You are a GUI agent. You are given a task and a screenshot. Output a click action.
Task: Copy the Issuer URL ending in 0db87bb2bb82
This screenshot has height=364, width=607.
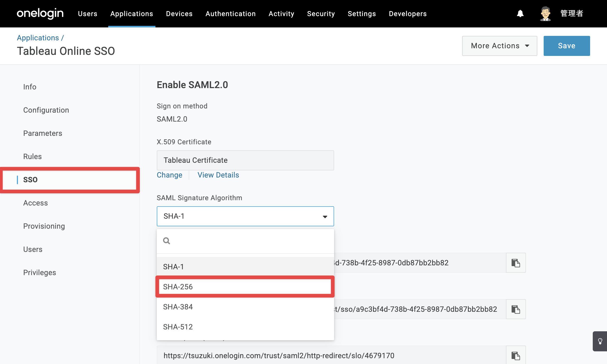(516, 263)
